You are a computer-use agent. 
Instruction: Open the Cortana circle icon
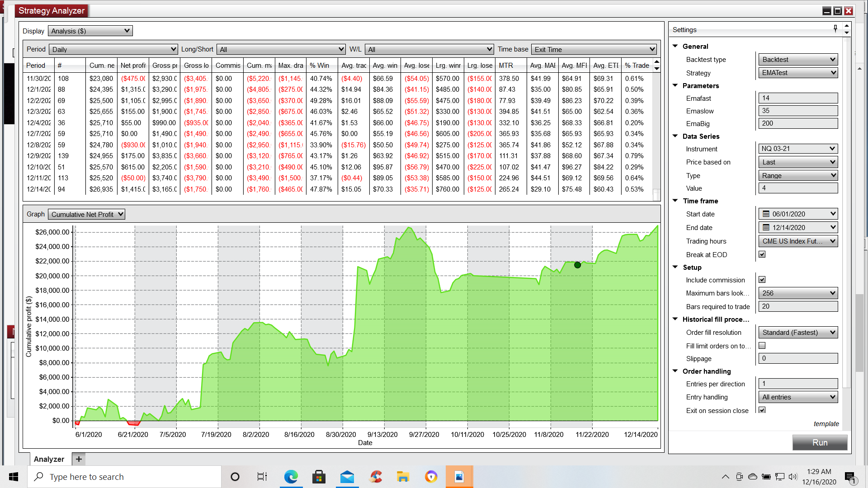(x=235, y=477)
